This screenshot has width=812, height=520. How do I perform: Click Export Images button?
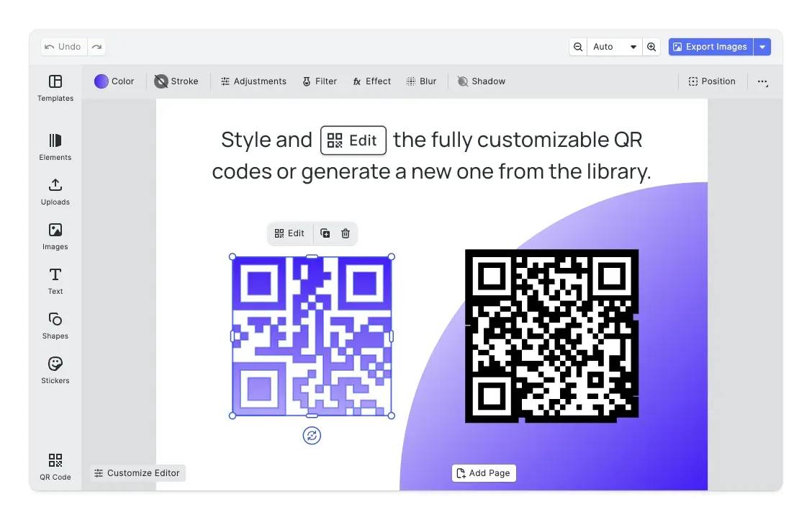tap(710, 47)
